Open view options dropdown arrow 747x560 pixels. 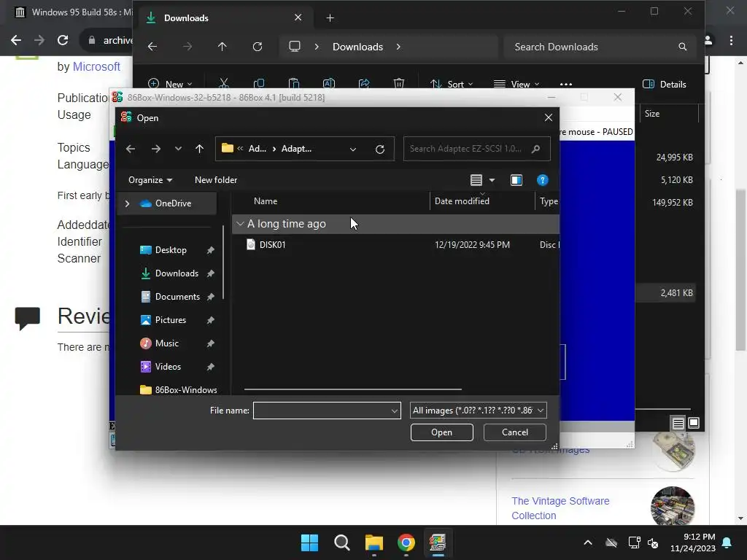[492, 180]
